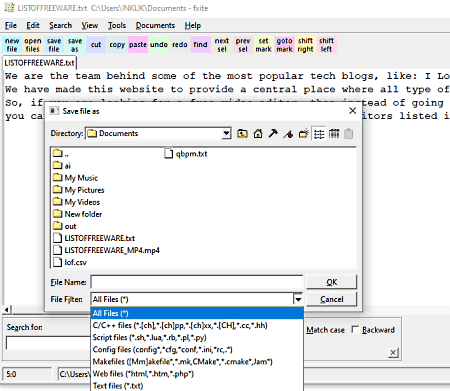Image resolution: width=450 pixels, height=391 pixels.
Task: Choose 'Script files' filter option
Action: point(197,337)
